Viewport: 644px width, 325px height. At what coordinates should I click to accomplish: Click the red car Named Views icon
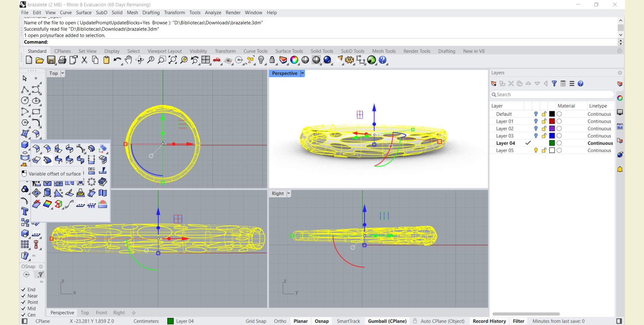tap(217, 60)
